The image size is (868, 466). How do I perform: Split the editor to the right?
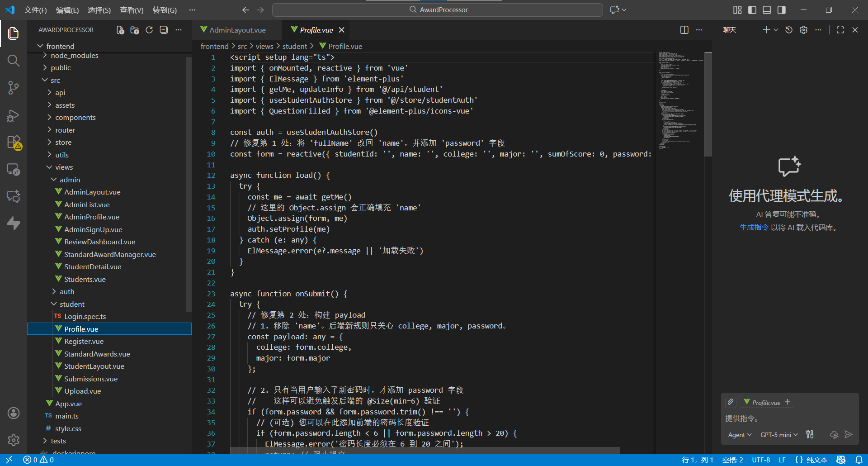684,30
